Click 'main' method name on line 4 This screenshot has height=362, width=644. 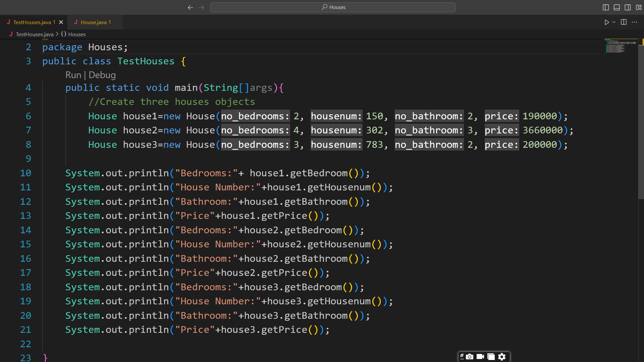pyautogui.click(x=186, y=88)
